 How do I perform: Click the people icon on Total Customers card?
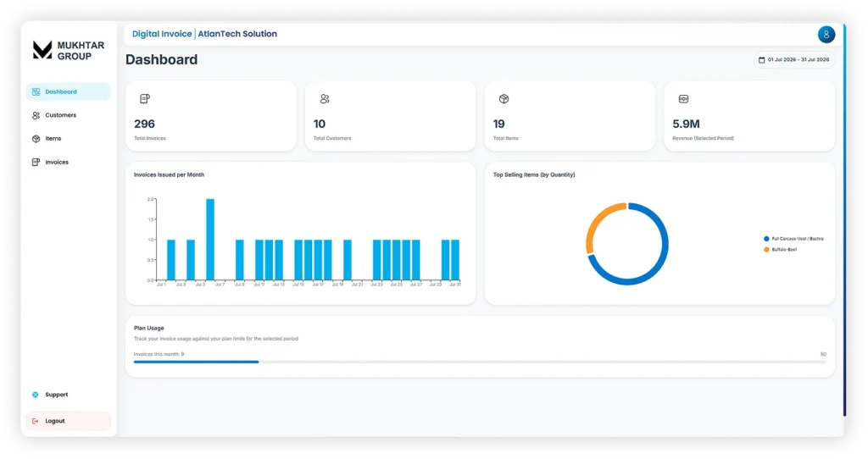click(325, 99)
